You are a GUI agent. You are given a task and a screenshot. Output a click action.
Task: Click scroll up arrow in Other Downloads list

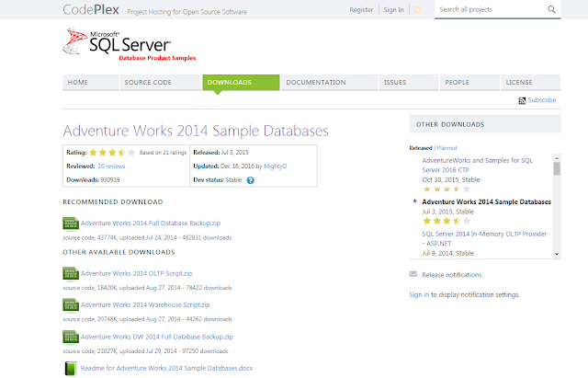coord(557,157)
